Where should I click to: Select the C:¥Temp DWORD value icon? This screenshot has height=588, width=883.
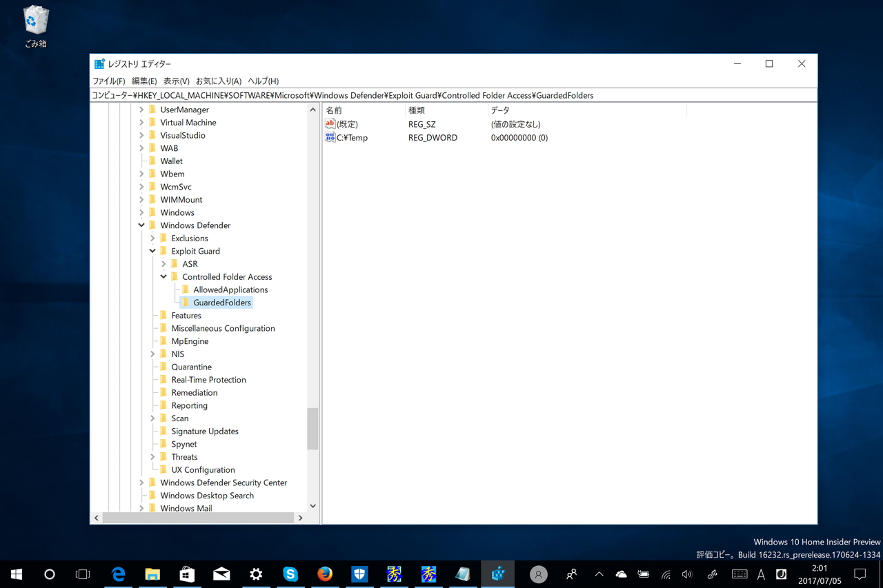330,137
